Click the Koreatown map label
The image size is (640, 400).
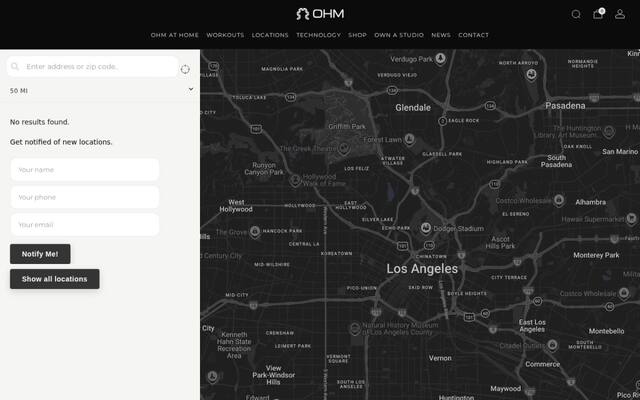point(336,253)
